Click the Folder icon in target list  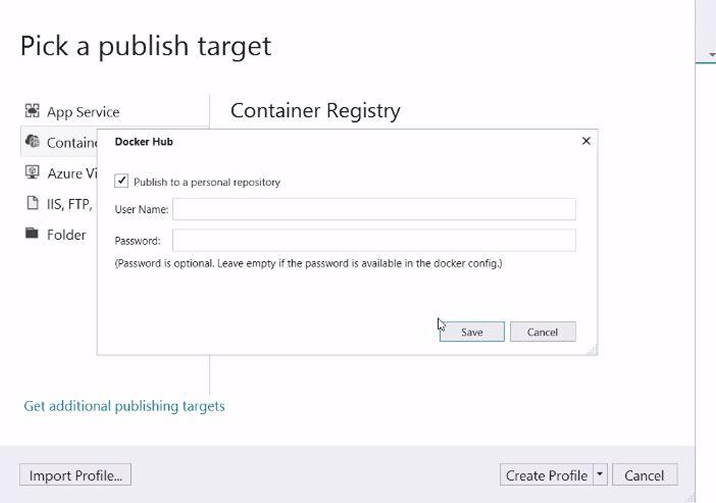pos(32,234)
